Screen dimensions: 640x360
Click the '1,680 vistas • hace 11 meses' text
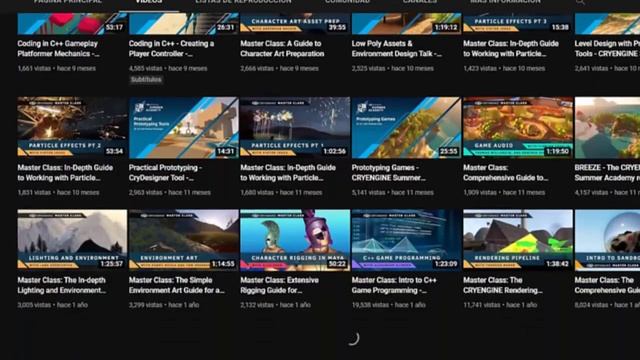(x=281, y=193)
